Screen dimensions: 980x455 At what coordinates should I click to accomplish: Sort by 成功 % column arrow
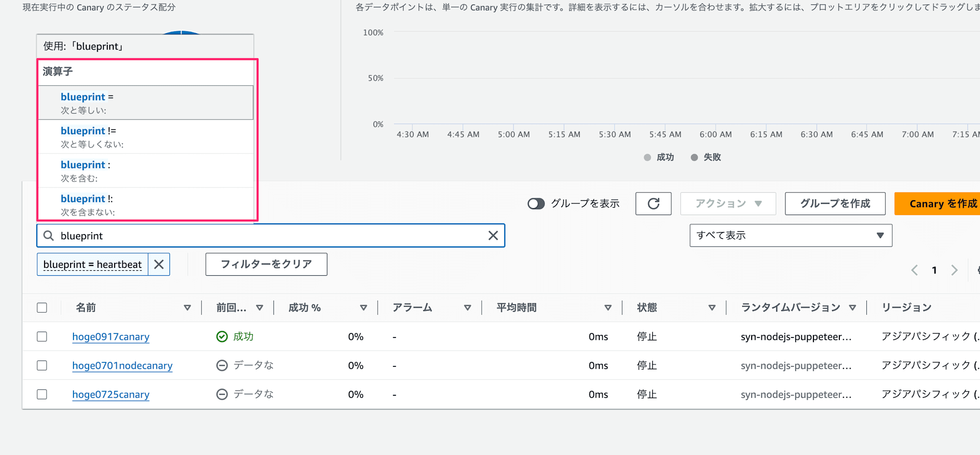(x=364, y=308)
